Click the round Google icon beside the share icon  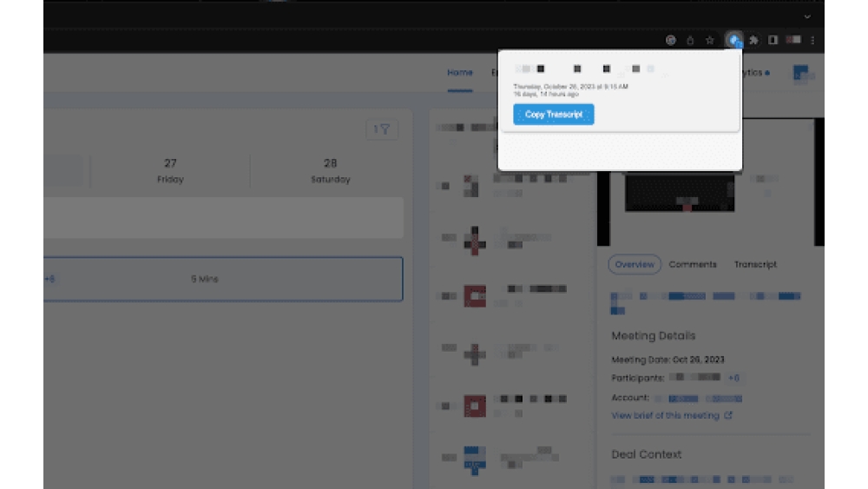point(670,40)
